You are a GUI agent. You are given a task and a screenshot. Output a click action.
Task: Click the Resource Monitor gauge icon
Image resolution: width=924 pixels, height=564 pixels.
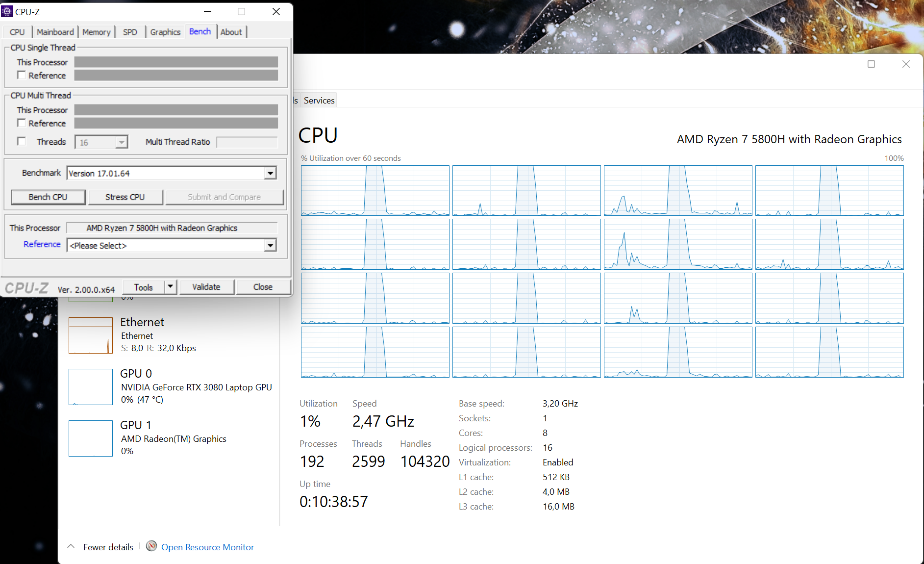click(151, 546)
